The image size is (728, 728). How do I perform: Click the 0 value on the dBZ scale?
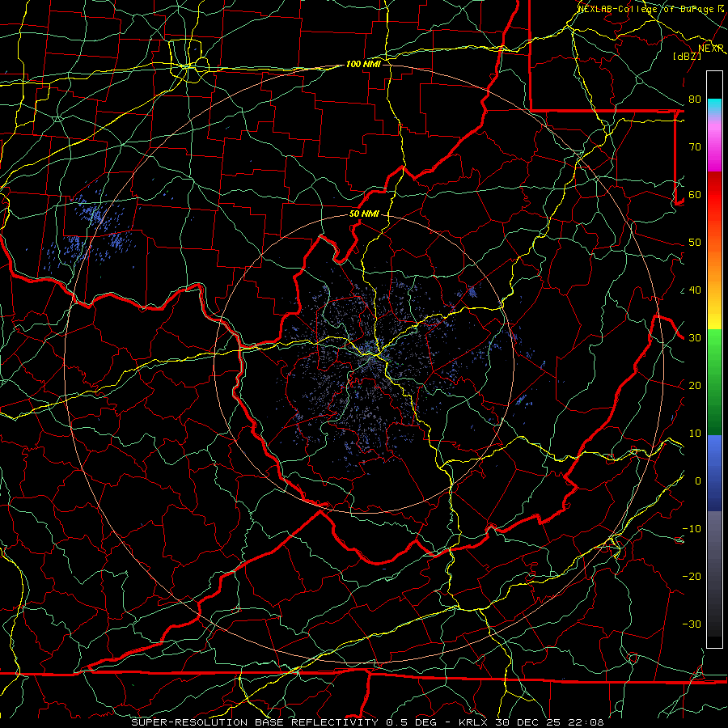[x=698, y=481]
